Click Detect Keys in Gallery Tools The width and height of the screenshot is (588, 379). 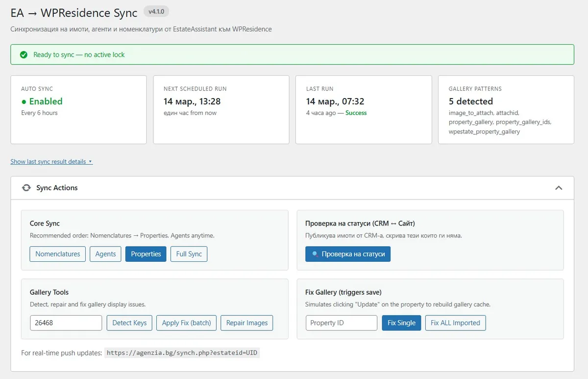[129, 323]
